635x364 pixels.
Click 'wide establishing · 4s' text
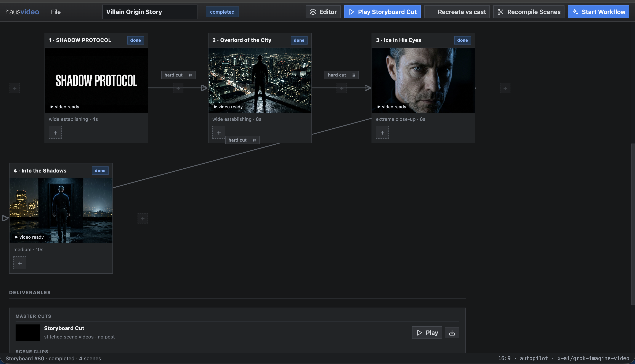[73, 119]
